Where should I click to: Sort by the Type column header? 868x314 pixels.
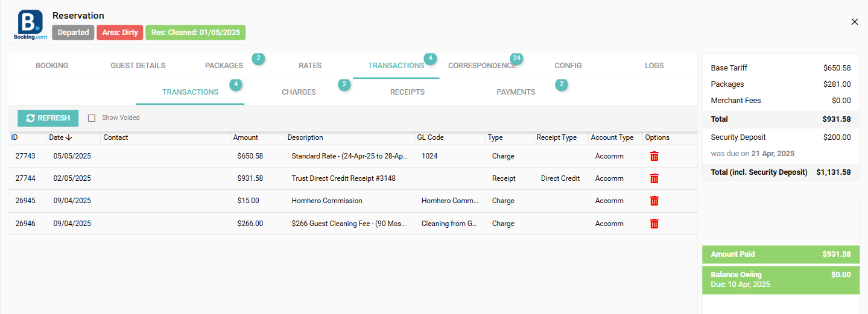tap(495, 137)
